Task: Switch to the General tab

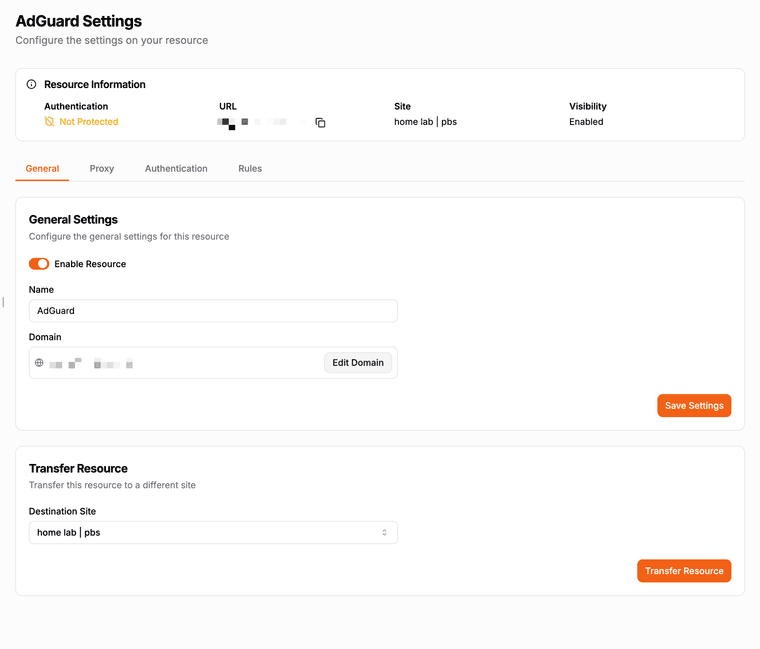Action: pos(42,169)
